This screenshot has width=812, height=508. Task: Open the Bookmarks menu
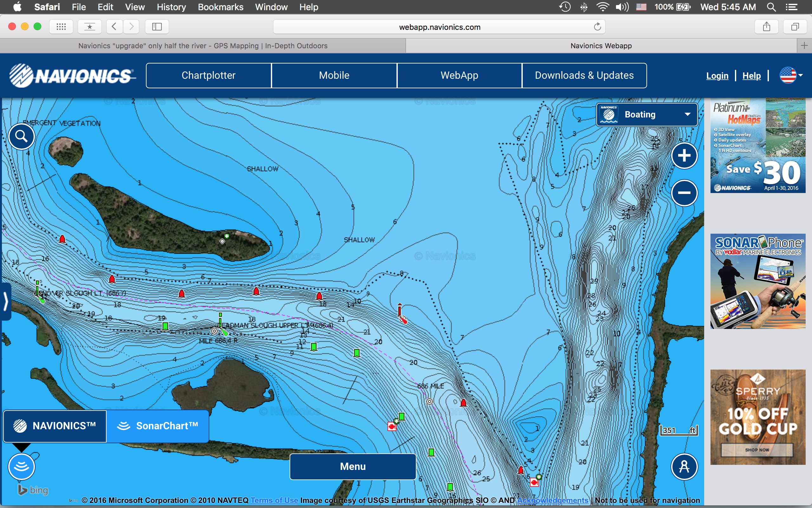click(x=220, y=7)
